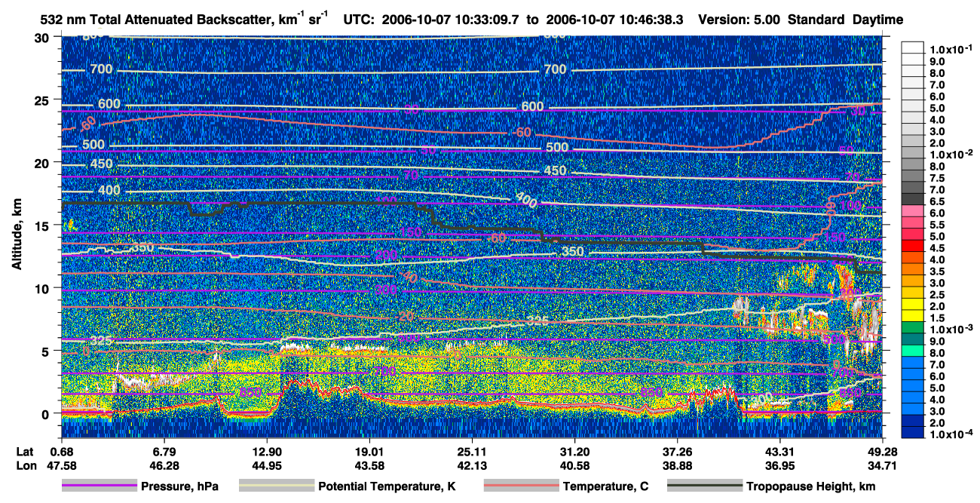Select the red Temperature legend line swatch

pos(521,486)
